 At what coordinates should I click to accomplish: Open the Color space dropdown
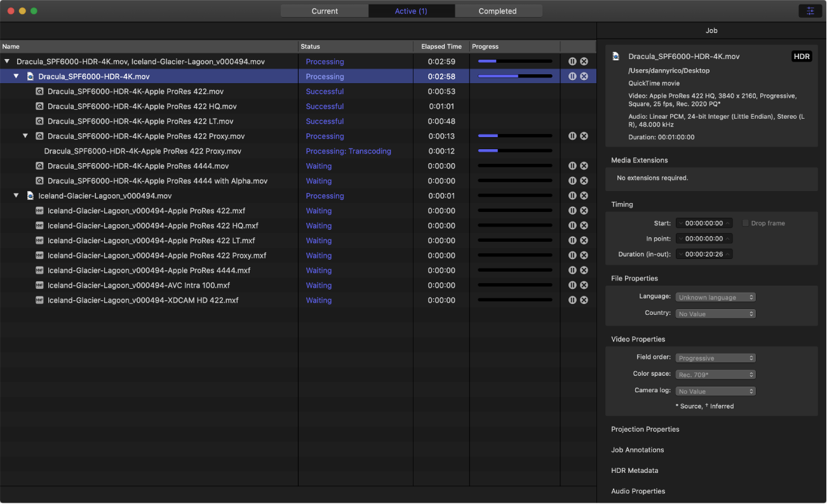pos(715,375)
